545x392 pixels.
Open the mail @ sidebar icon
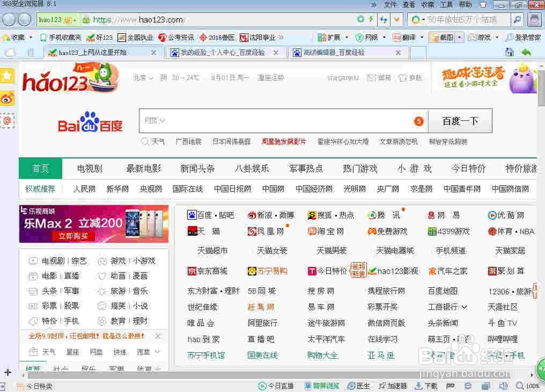pos(7,120)
